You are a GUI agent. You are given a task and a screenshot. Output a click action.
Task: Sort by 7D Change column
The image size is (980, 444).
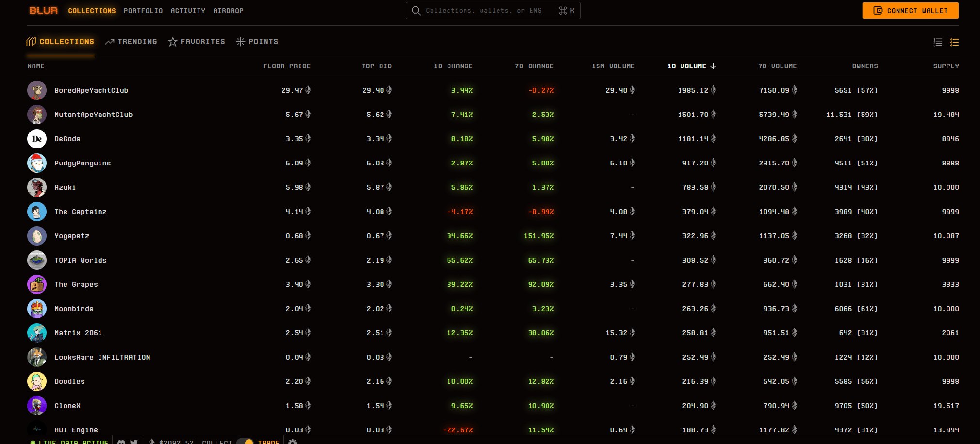point(534,66)
